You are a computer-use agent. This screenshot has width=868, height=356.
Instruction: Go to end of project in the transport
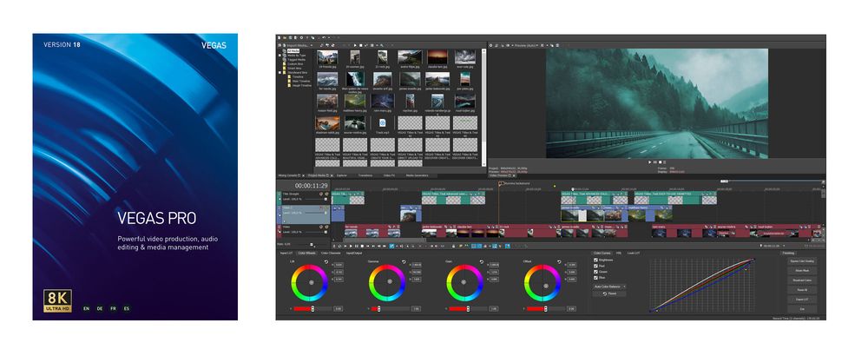click(x=373, y=246)
